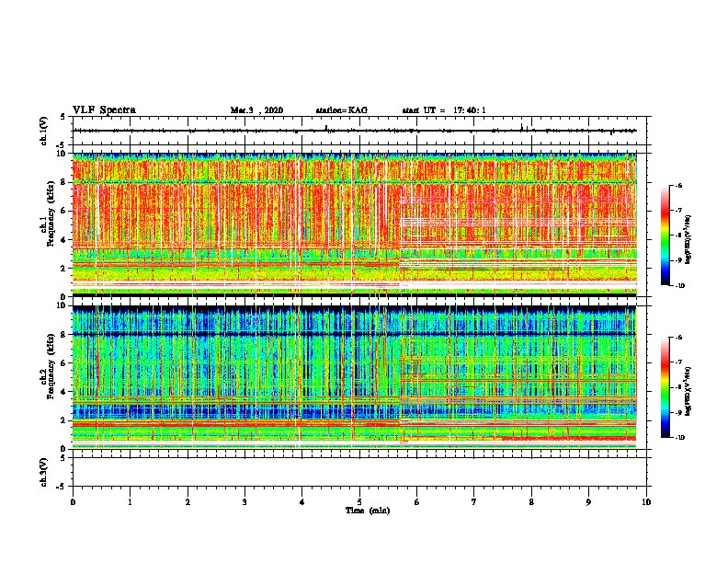Click the "-8" label on ch.1 color bar
The height and width of the screenshot is (563, 728).
tap(678, 236)
